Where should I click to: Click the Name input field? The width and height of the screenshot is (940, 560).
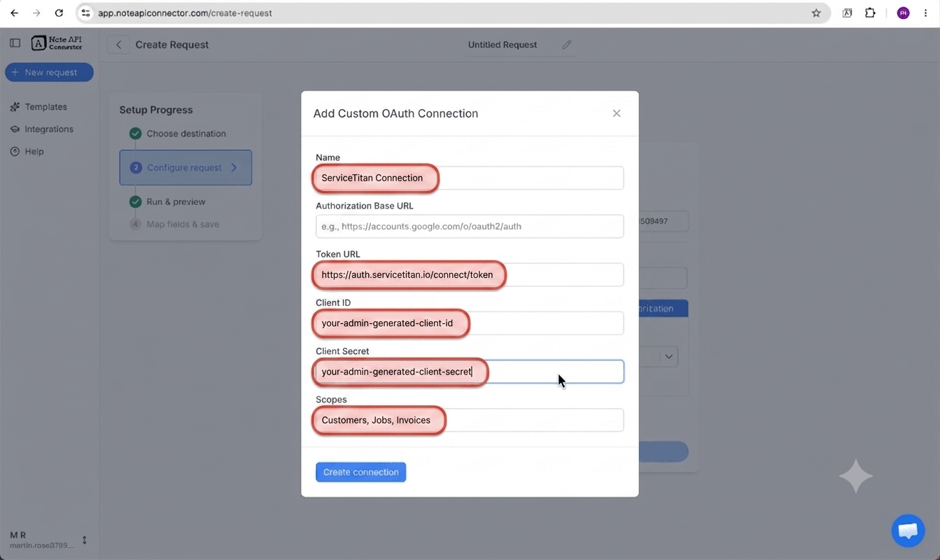pos(470,178)
